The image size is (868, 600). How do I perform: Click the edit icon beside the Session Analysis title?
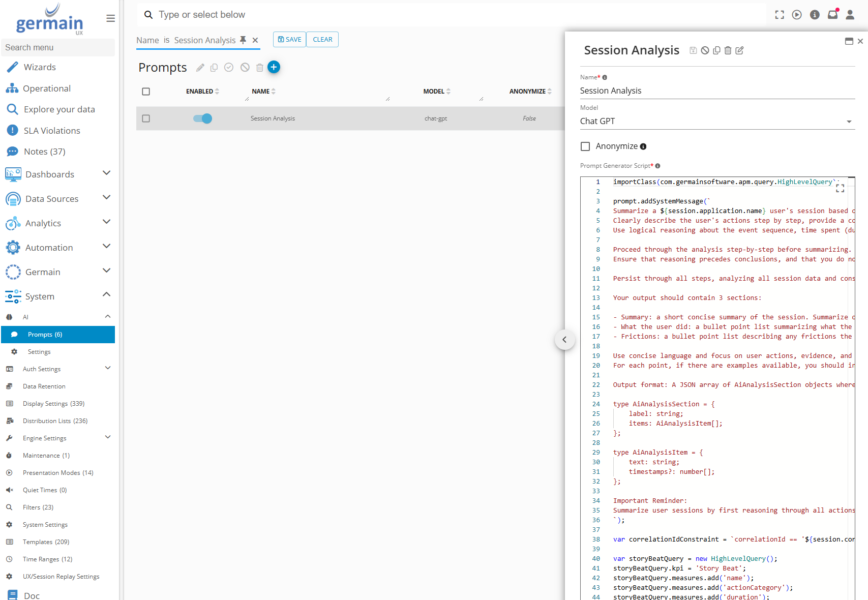739,50
